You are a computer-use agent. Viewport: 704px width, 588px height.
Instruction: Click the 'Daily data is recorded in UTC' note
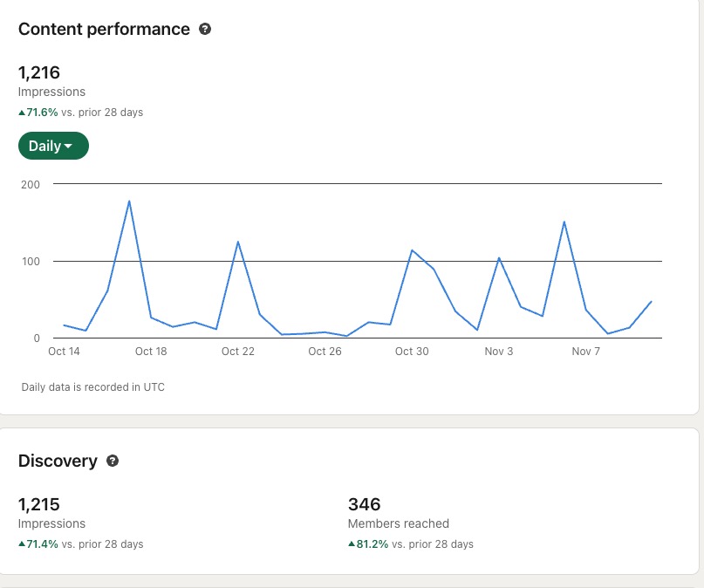coord(92,386)
